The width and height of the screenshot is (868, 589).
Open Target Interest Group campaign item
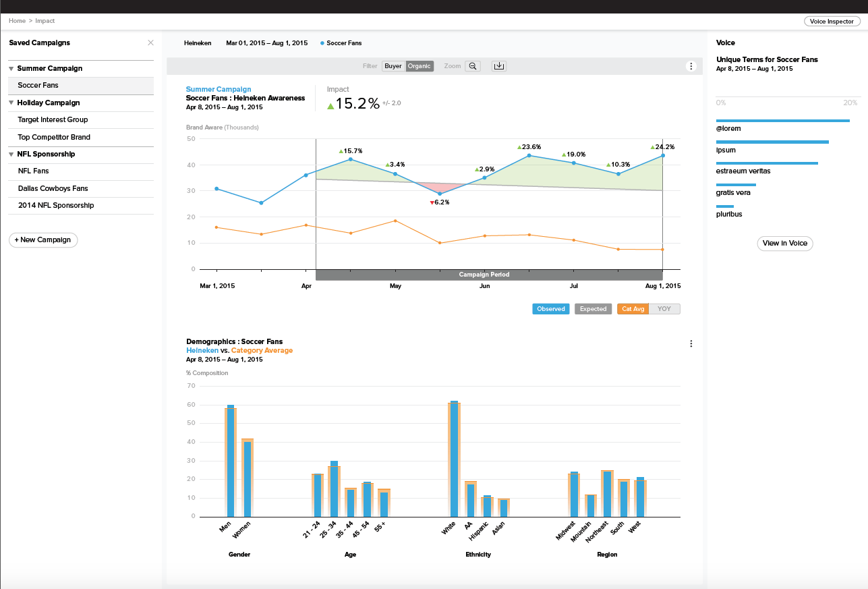pyautogui.click(x=81, y=119)
